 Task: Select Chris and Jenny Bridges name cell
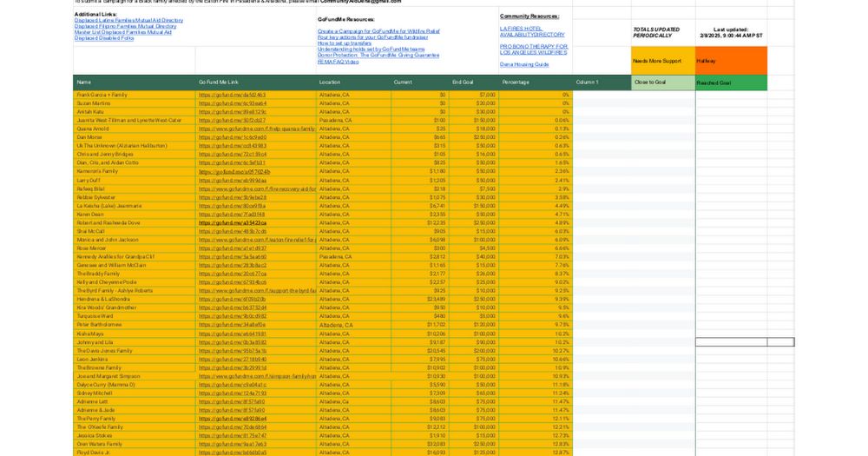coord(134,155)
